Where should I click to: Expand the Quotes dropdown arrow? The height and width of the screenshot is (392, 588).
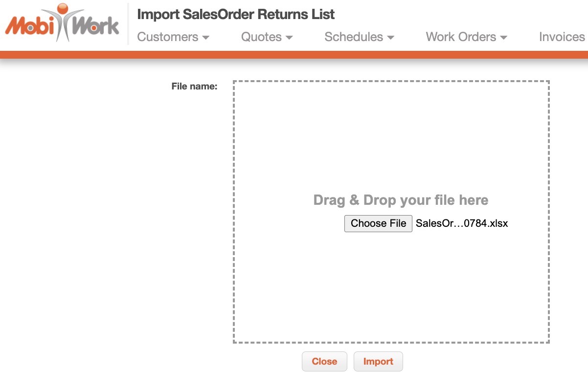pyautogui.click(x=290, y=38)
